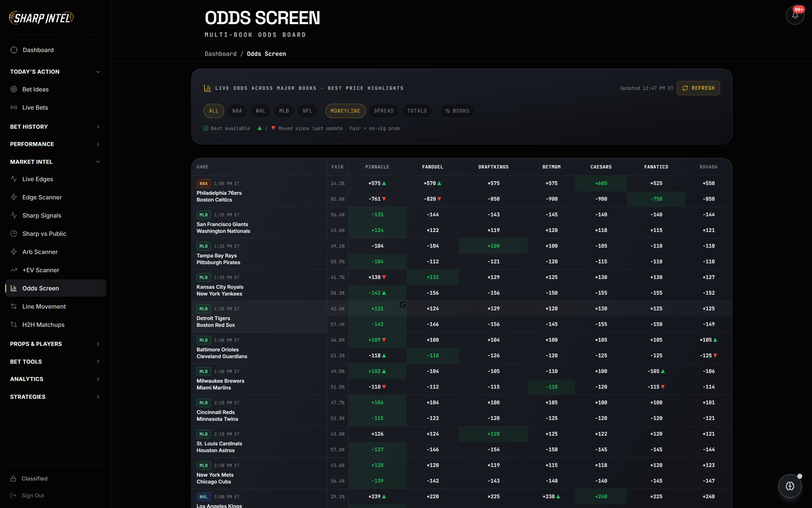Click the Edge Scanner lightning icon

tap(14, 197)
